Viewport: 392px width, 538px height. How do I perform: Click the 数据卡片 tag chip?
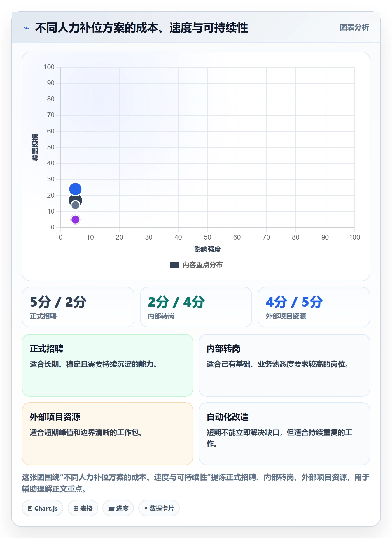click(x=159, y=508)
